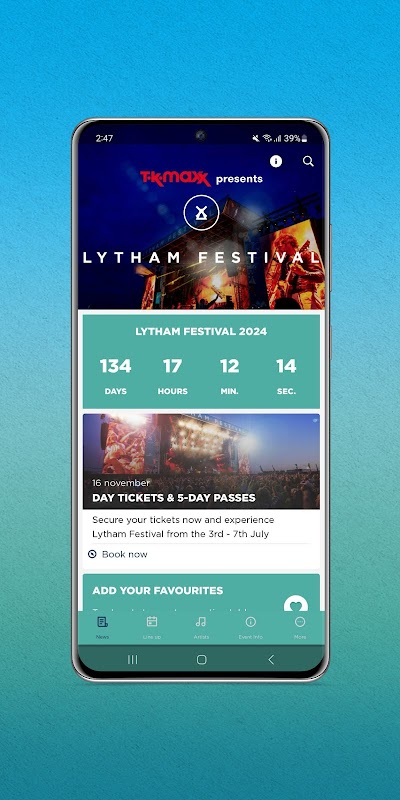
Task: Tap the windmill logo emblem
Action: [202, 212]
